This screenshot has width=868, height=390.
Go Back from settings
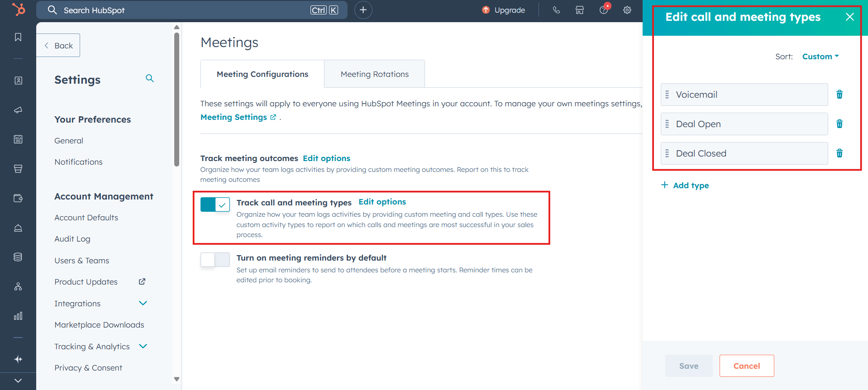(x=58, y=45)
